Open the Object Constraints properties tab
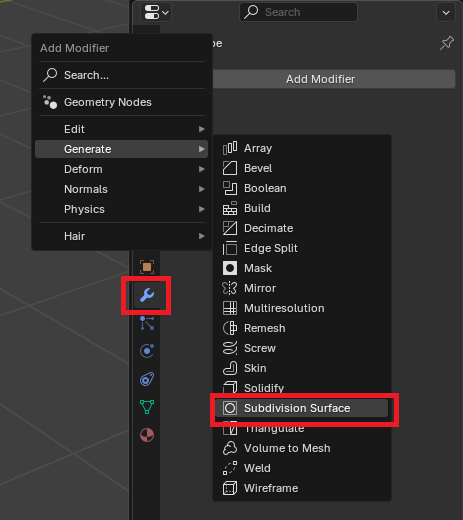 [147, 379]
